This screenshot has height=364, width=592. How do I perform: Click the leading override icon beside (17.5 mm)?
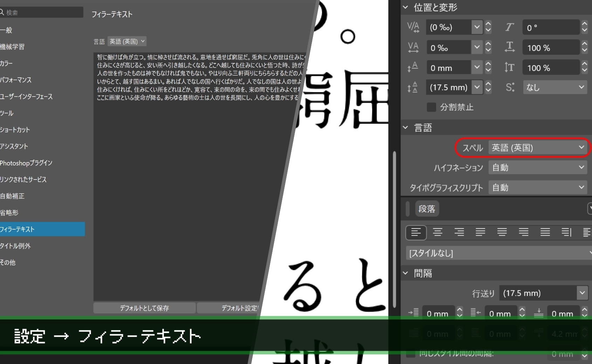412,87
